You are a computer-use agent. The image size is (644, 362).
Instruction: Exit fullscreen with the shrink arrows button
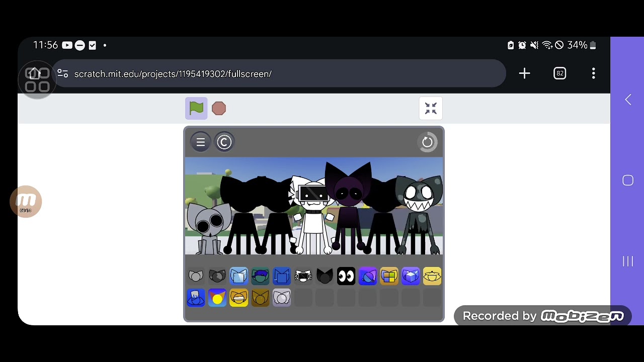point(431,108)
